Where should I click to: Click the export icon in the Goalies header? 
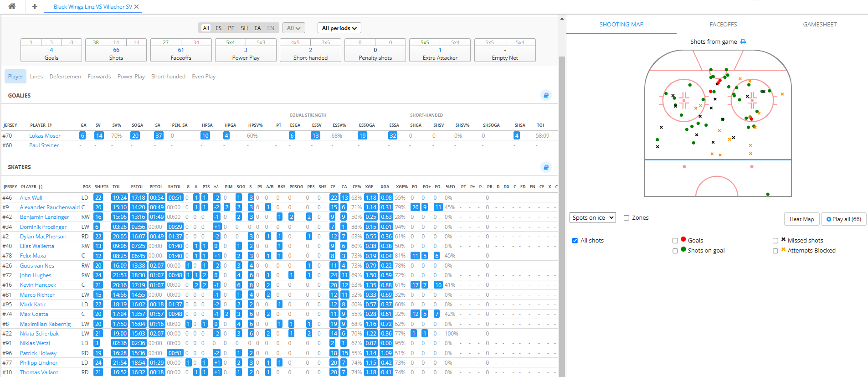click(x=546, y=95)
